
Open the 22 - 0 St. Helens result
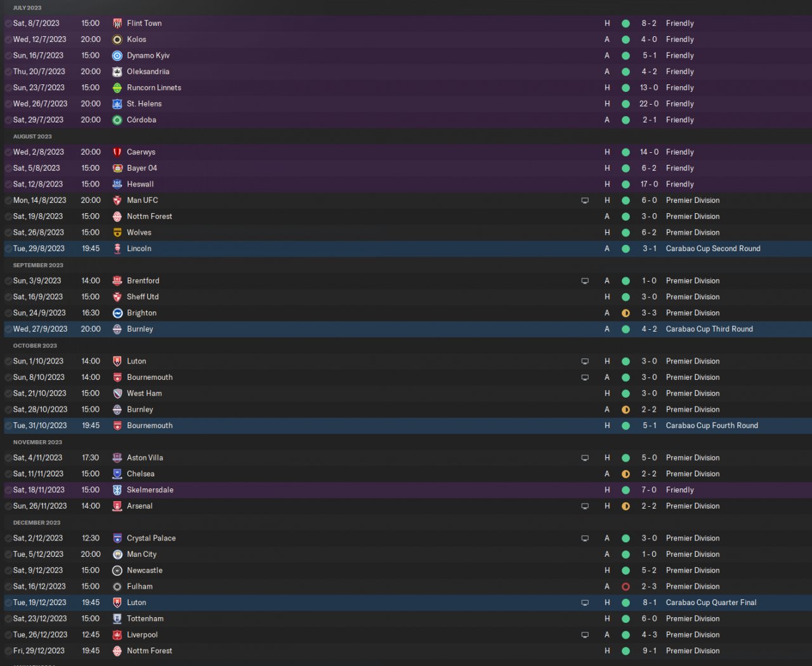coord(648,104)
